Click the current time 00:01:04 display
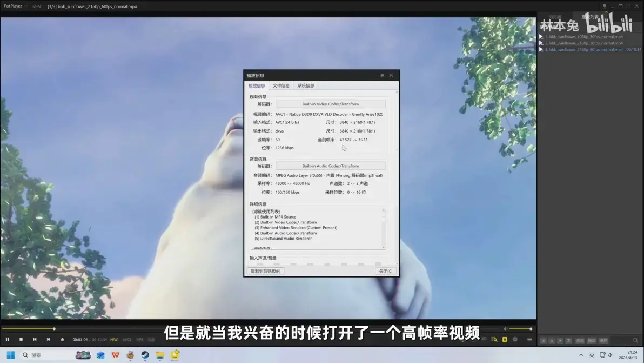 [x=80, y=340]
